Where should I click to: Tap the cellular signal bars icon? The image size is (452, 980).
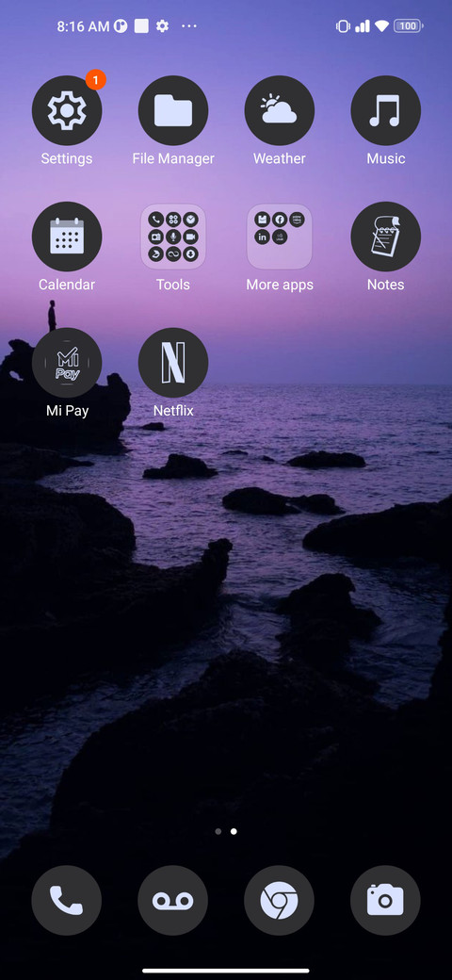[x=363, y=26]
